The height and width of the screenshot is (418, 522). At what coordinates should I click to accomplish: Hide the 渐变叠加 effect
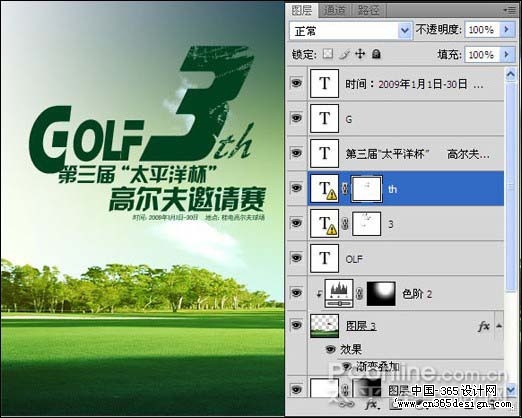pos(347,366)
